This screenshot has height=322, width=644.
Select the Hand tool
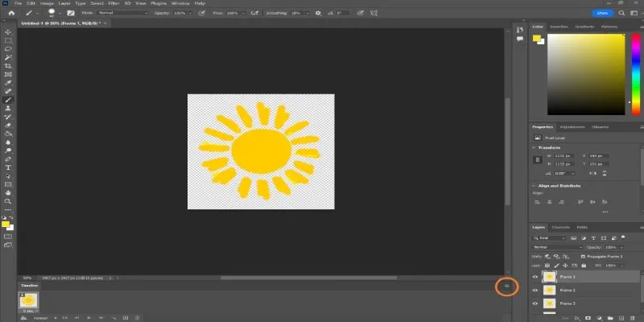[x=8, y=193]
